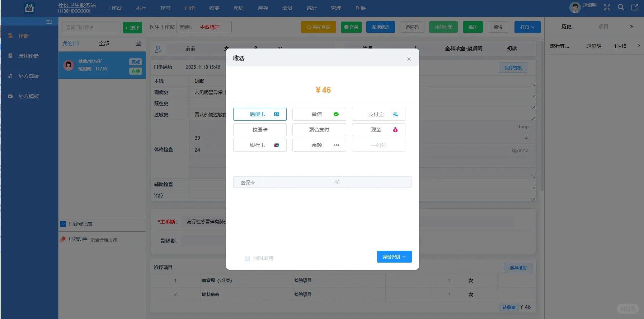
Task: Open the 工作台 top menu
Action: point(114,8)
